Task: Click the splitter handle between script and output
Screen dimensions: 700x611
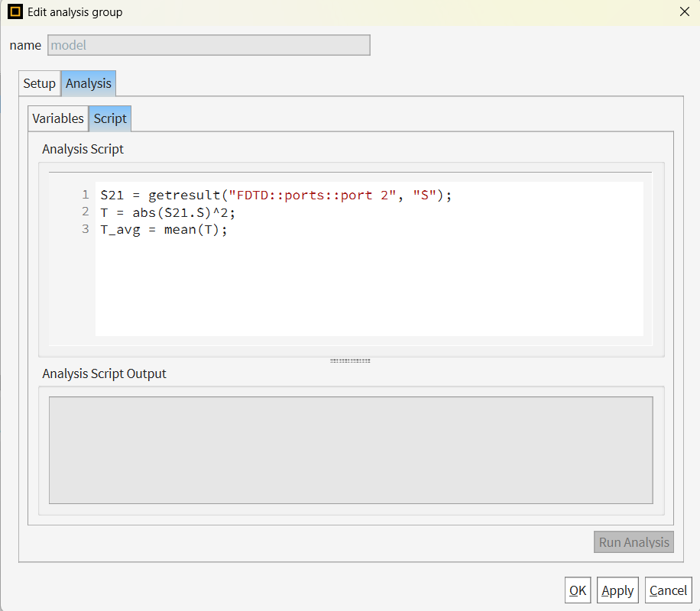Action: tap(350, 360)
